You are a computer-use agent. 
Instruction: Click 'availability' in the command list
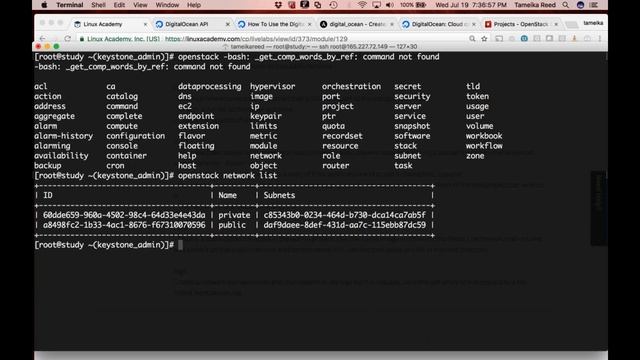point(61,156)
